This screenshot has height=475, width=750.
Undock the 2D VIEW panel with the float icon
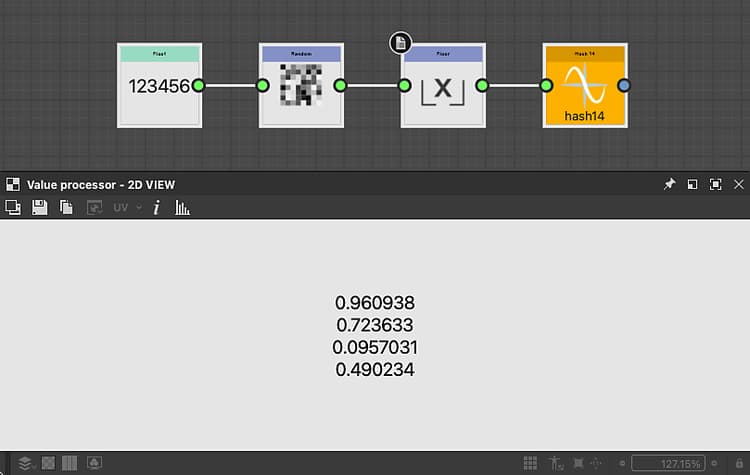point(692,184)
